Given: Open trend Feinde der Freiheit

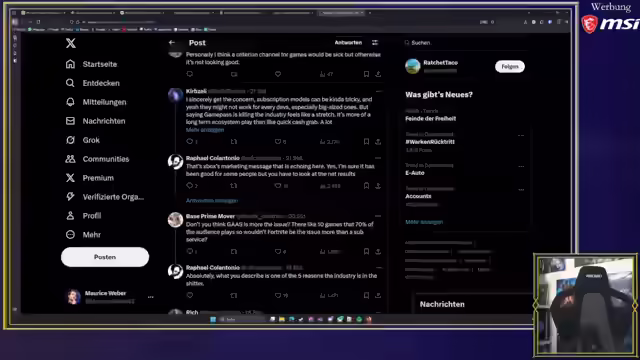Looking at the screenshot, I should pyautogui.click(x=431, y=118).
